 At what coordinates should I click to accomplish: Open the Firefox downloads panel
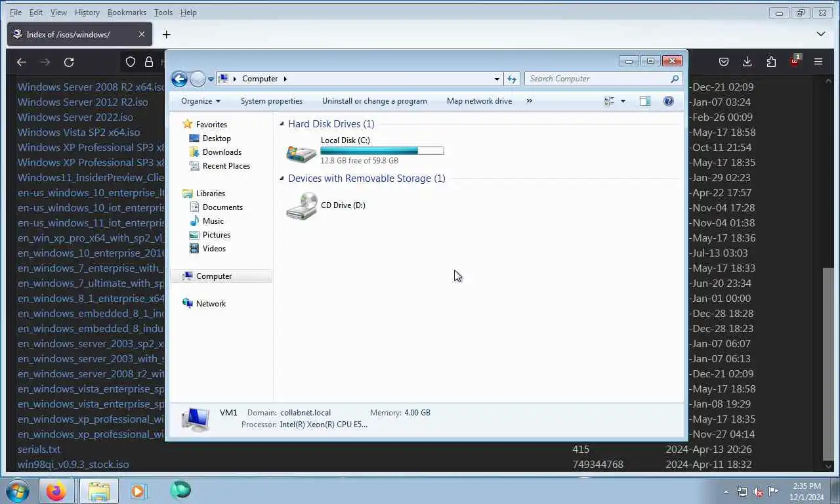(x=747, y=62)
